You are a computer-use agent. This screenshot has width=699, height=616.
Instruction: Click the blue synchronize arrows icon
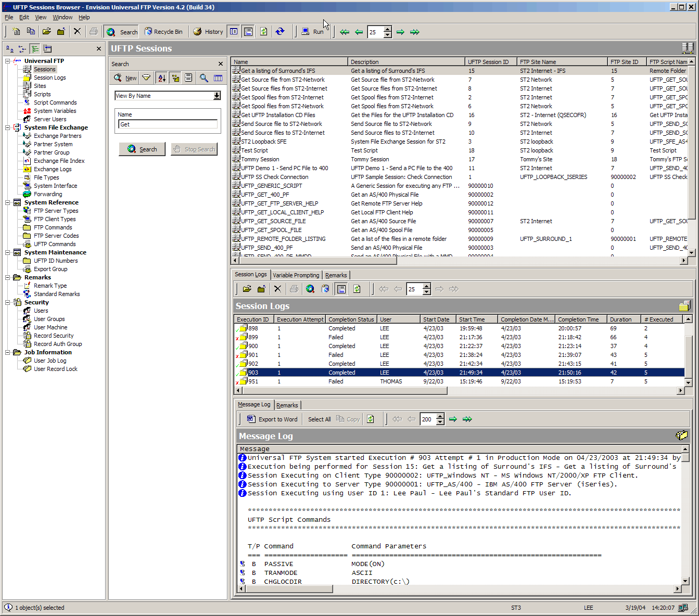click(280, 32)
